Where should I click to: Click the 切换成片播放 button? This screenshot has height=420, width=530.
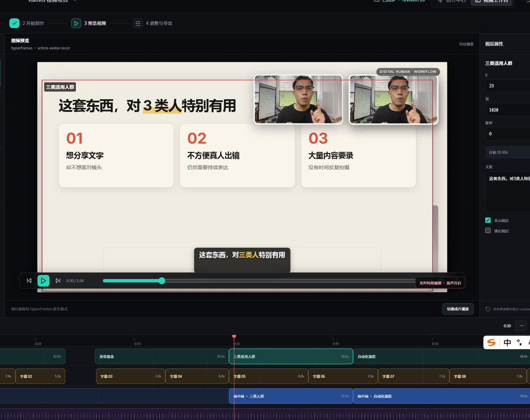tap(458, 309)
